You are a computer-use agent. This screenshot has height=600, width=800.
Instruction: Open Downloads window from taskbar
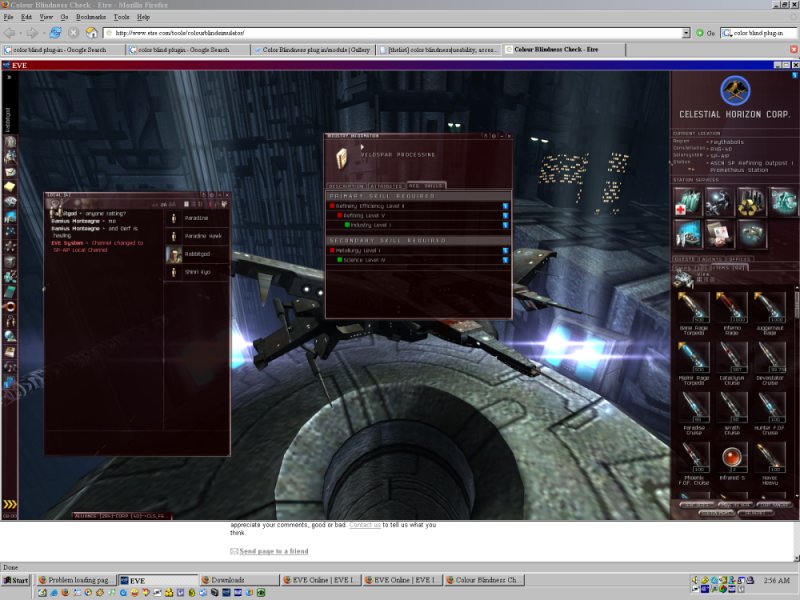239,580
